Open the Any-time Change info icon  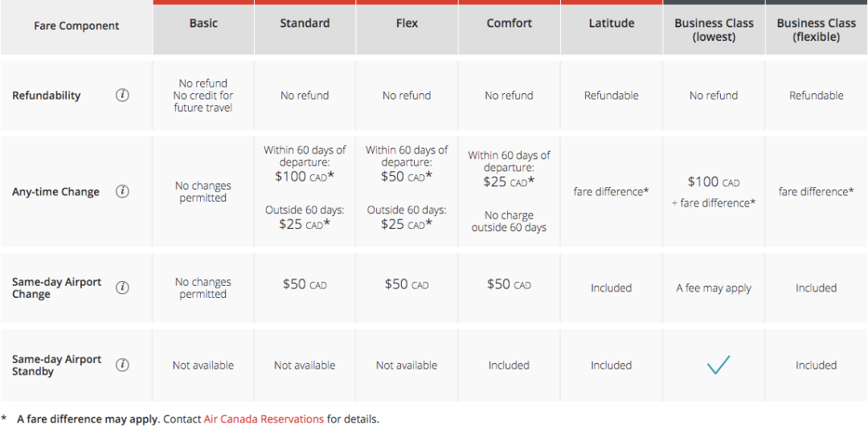(122, 192)
